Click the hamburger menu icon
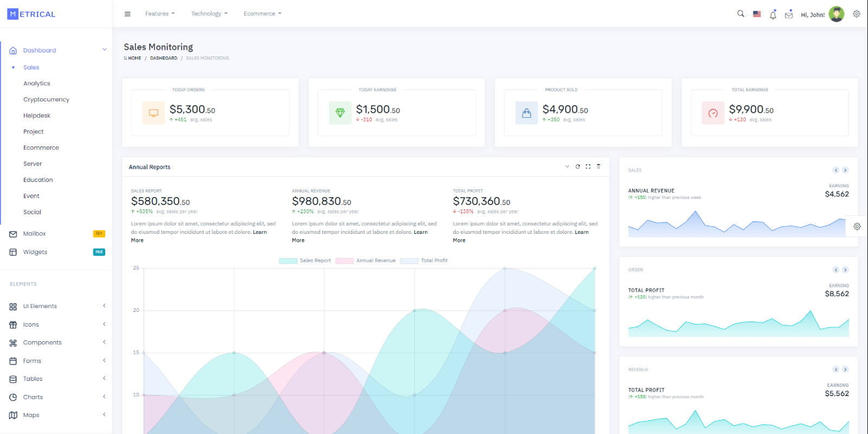Image resolution: width=868 pixels, height=434 pixels. [127, 14]
